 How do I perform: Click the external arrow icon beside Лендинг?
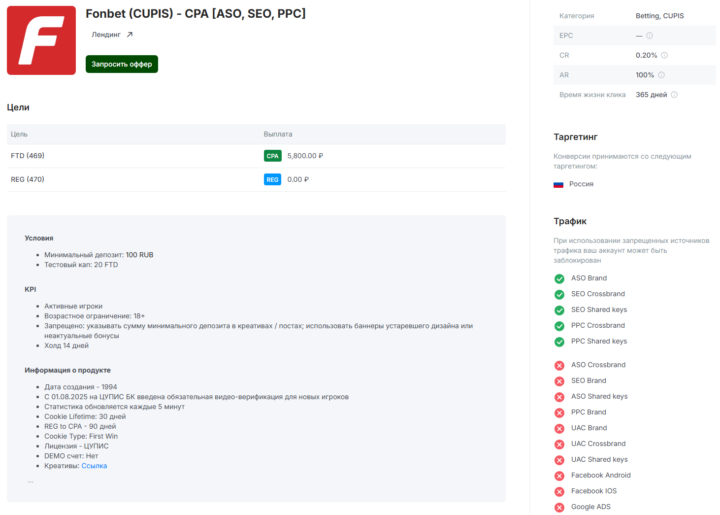point(129,34)
